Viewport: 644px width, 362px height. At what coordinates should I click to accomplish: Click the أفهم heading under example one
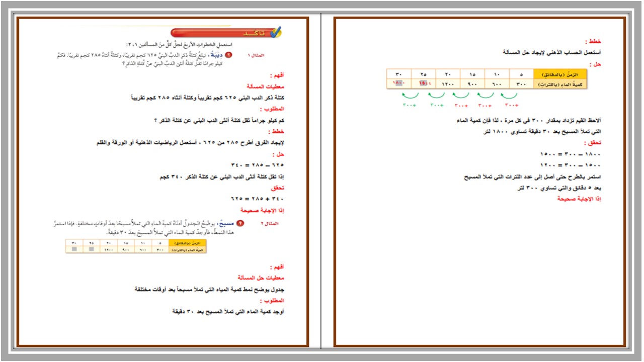coord(277,75)
